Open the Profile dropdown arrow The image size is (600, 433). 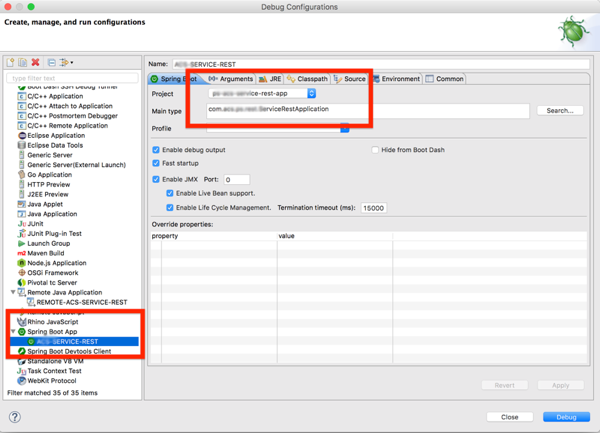[x=345, y=128]
